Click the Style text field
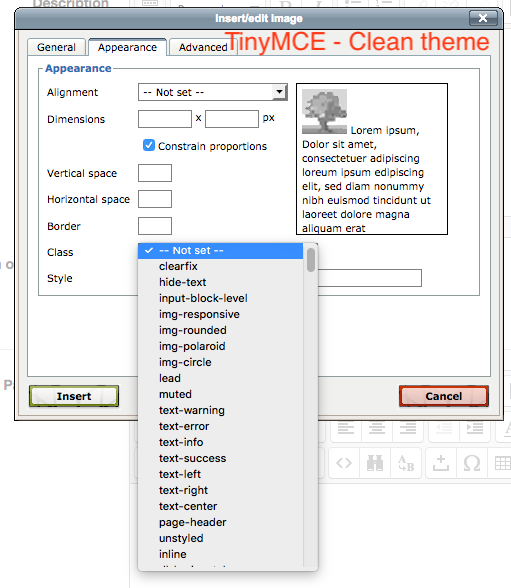This screenshot has height=588, width=511. tap(370, 278)
